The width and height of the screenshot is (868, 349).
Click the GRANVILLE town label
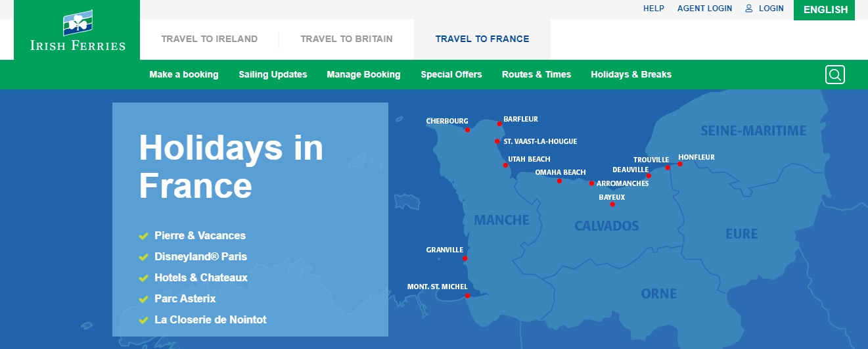click(x=445, y=250)
